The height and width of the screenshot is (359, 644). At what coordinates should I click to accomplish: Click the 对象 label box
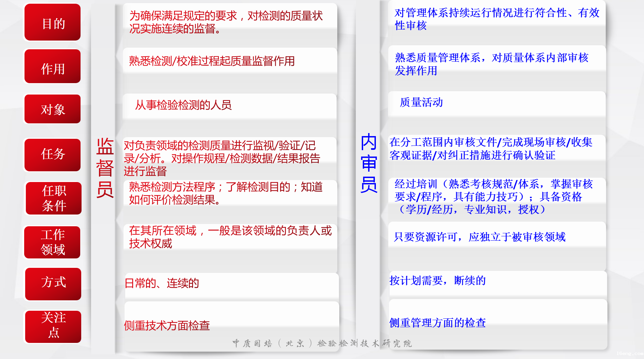(x=52, y=109)
